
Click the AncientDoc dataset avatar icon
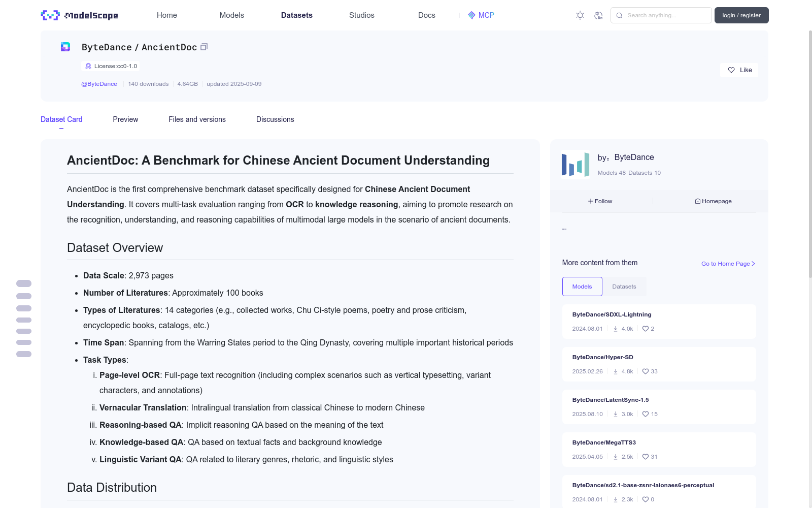click(65, 47)
